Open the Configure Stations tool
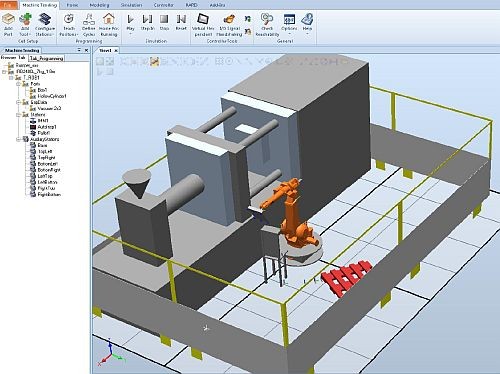This screenshot has width=500, height=374. [45, 24]
